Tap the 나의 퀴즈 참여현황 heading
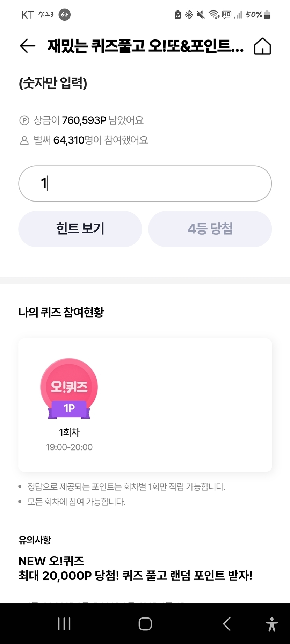Image resolution: width=290 pixels, height=644 pixels. 61,312
